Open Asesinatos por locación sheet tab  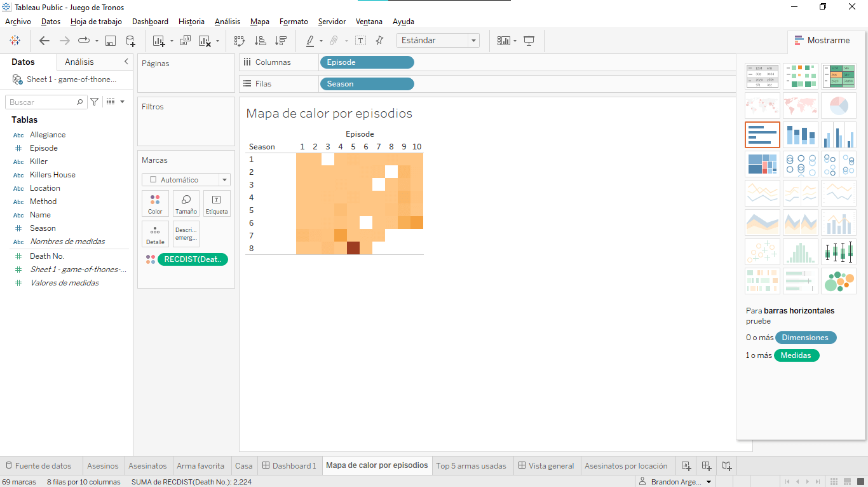click(626, 465)
